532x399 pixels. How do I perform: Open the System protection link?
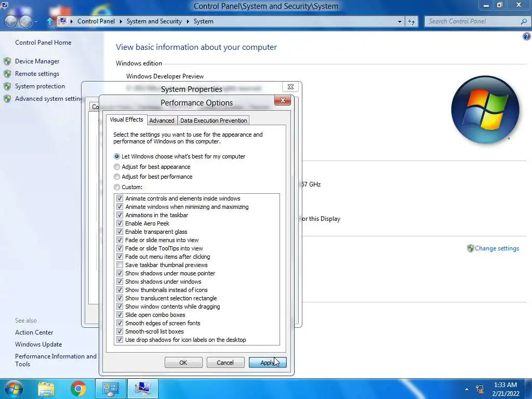[39, 86]
